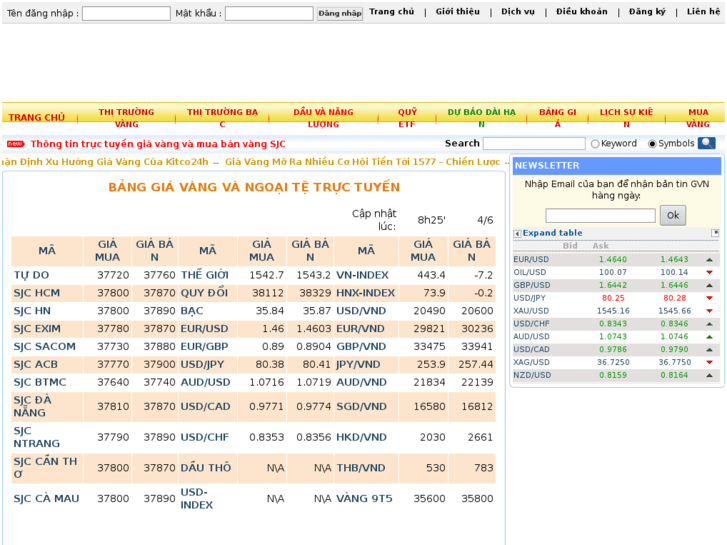Click the VÀNG 9T5 row label

(x=364, y=499)
